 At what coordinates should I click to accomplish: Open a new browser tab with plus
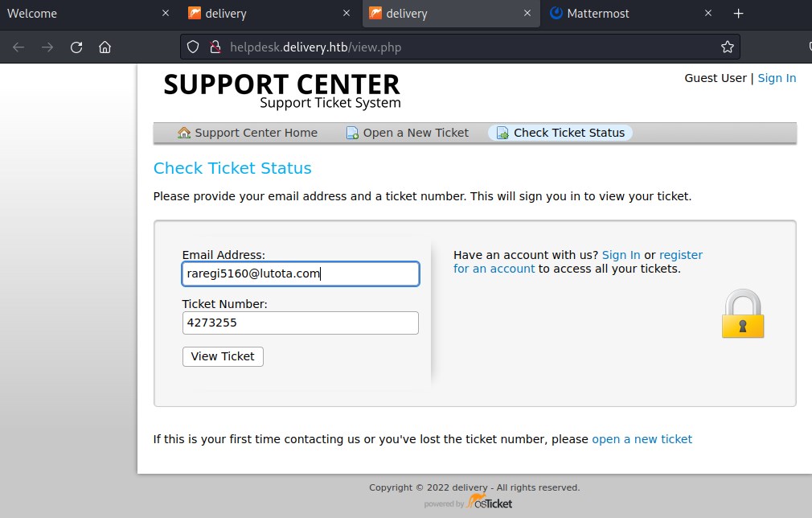pyautogui.click(x=739, y=14)
